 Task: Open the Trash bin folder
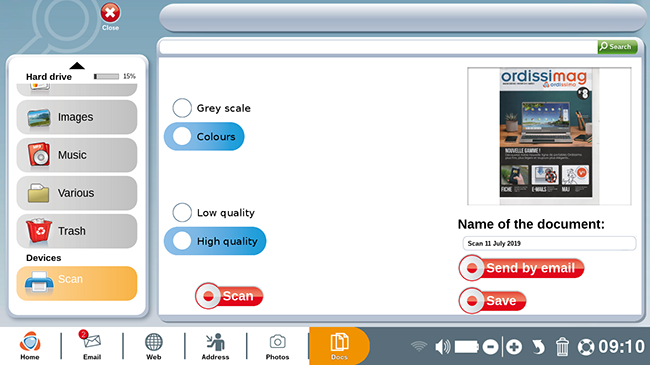(77, 231)
